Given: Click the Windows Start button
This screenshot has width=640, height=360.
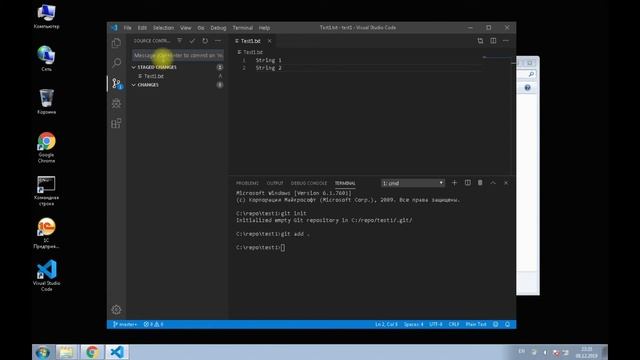Looking at the screenshot, I should [43, 352].
